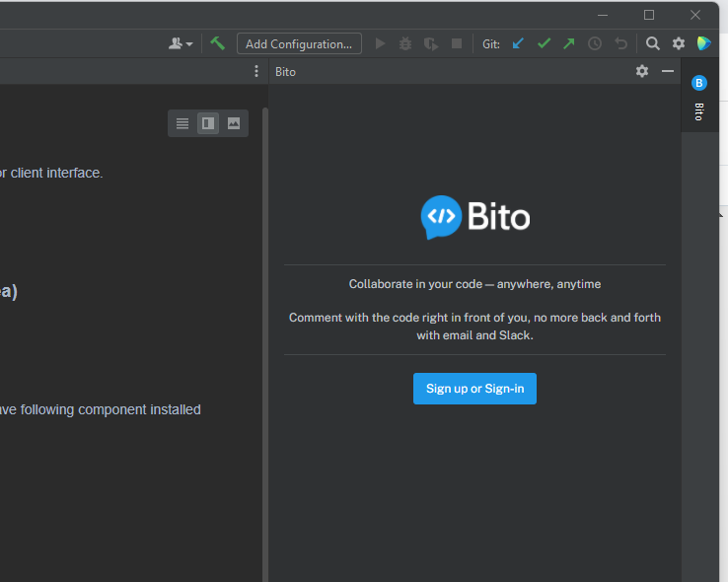Click Git Commit green checkmark
Screen dimensions: 728x582
click(x=544, y=43)
